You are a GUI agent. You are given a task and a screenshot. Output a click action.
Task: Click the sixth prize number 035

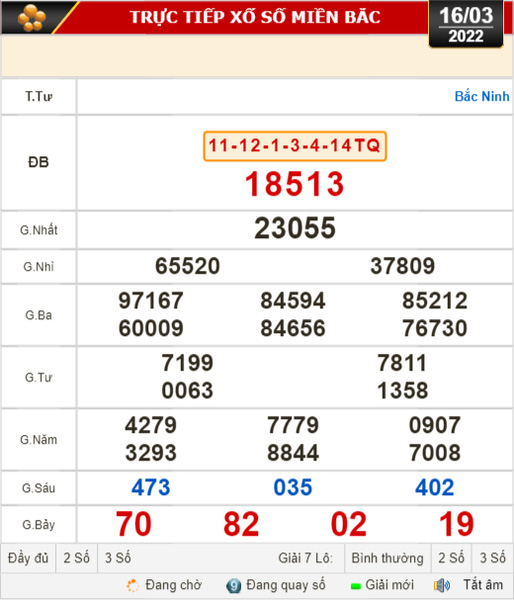[293, 488]
